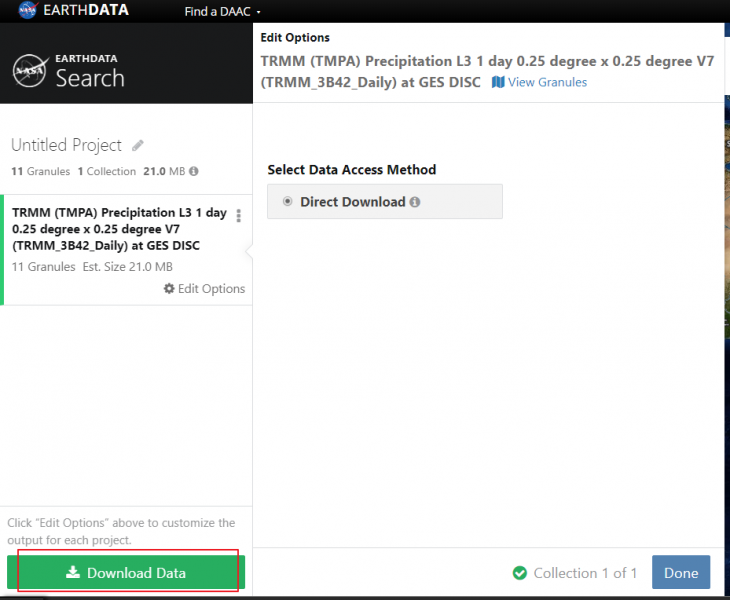Viewport: 730px width, 600px height.
Task: Click the Earthdata Search logo in sidebar
Action: (69, 70)
